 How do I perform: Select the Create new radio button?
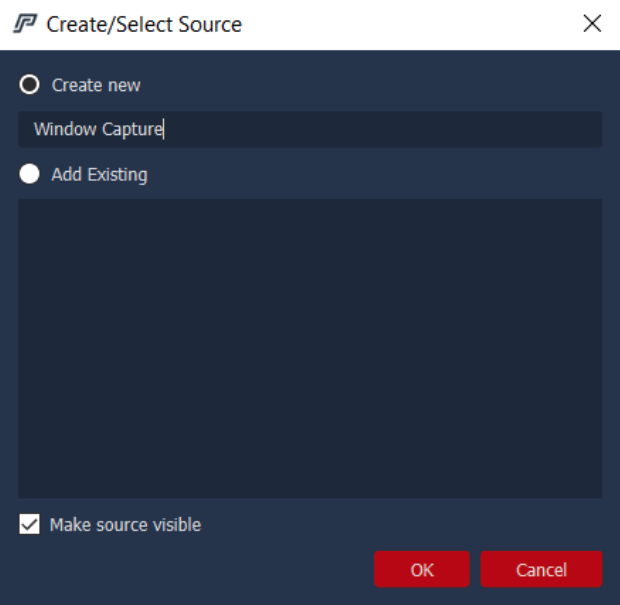[x=30, y=85]
